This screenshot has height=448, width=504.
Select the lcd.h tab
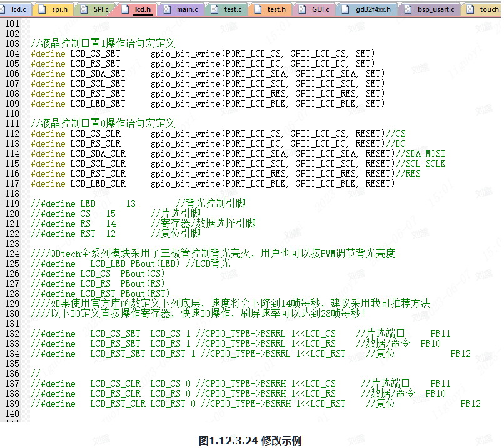[x=136, y=9]
